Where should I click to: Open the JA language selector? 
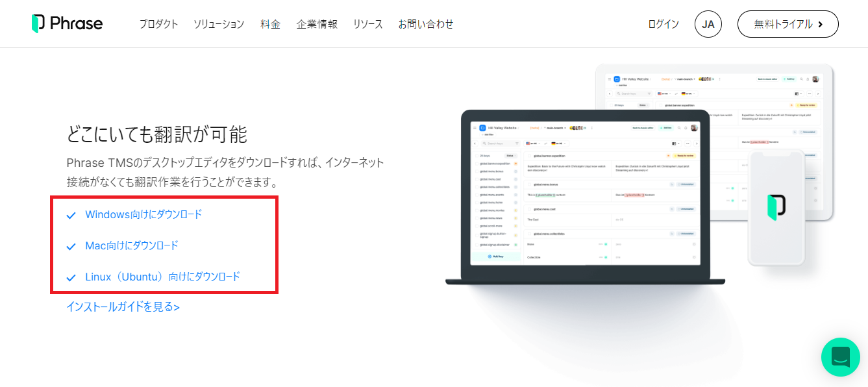[708, 24]
